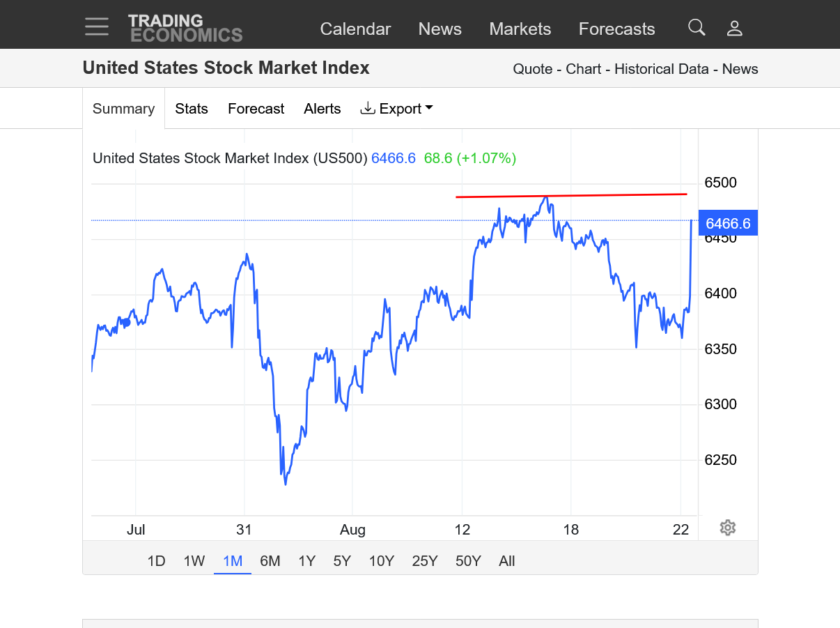The height and width of the screenshot is (628, 840).
Task: Click the search magnifier icon
Action: point(697,28)
